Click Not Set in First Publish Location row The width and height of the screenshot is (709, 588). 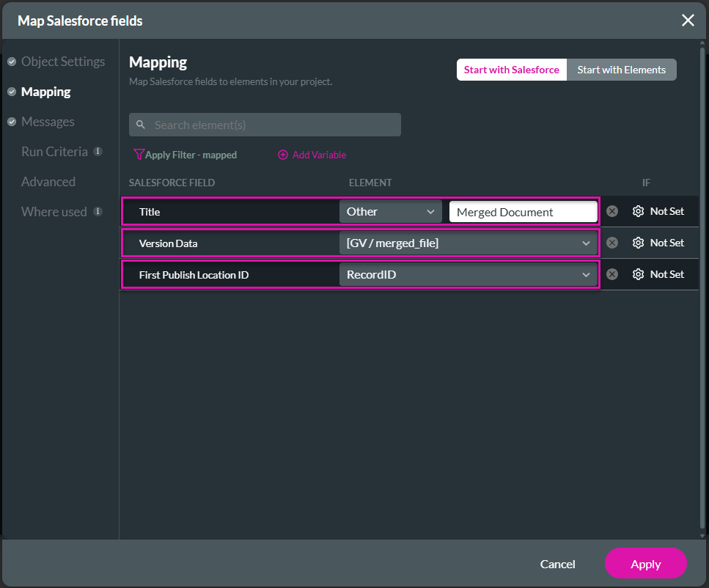click(667, 274)
